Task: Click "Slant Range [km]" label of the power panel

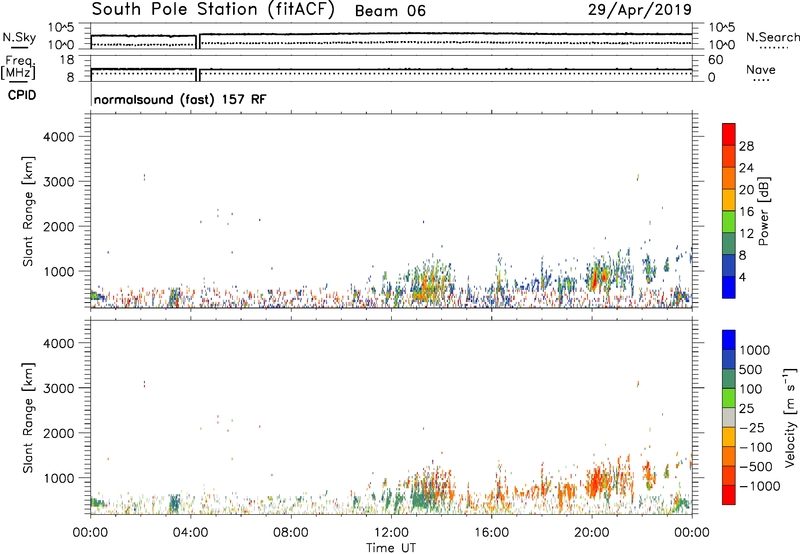Action: click(28, 211)
